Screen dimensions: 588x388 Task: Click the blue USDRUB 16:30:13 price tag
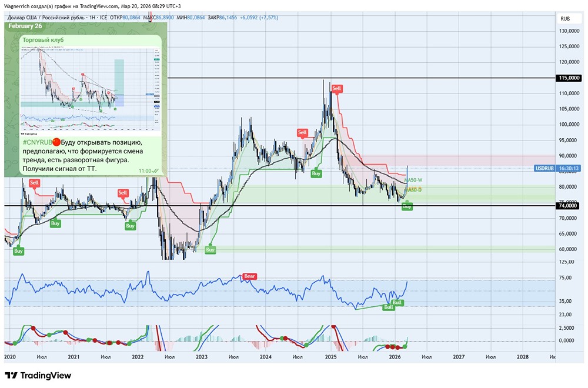pos(557,168)
